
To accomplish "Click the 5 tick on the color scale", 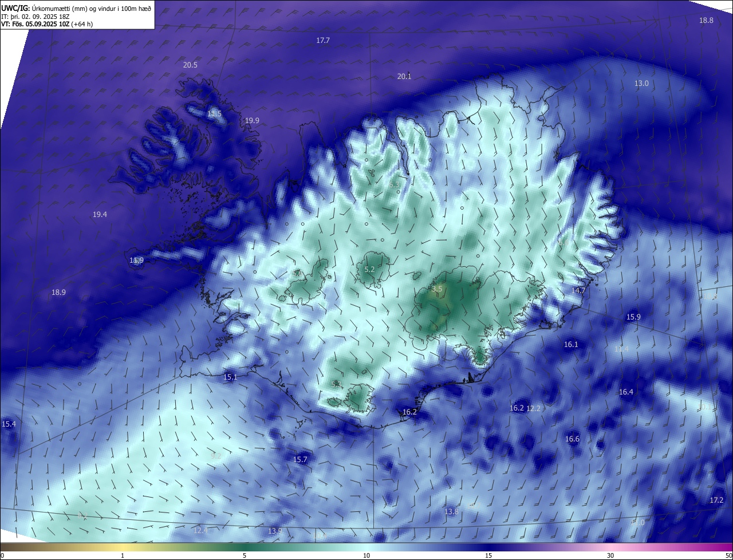I will pos(245,556).
